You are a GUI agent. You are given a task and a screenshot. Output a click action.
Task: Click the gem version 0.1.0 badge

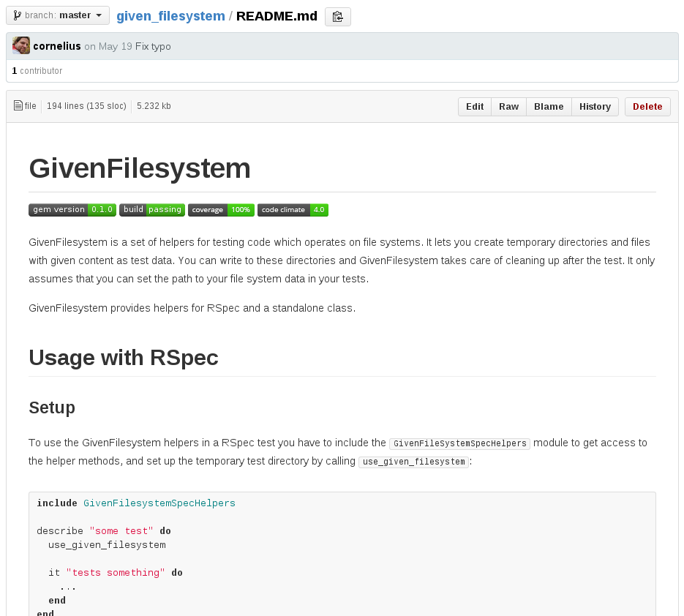[x=72, y=210]
